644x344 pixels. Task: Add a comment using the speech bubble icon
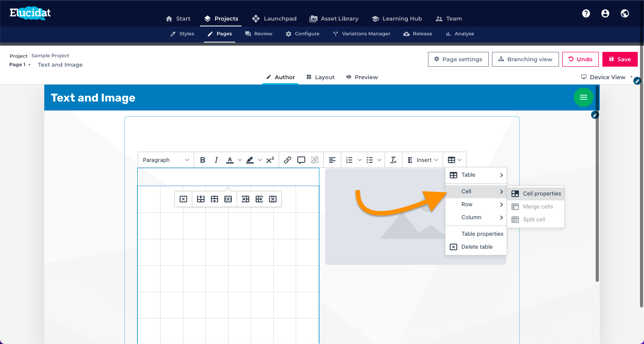point(301,160)
